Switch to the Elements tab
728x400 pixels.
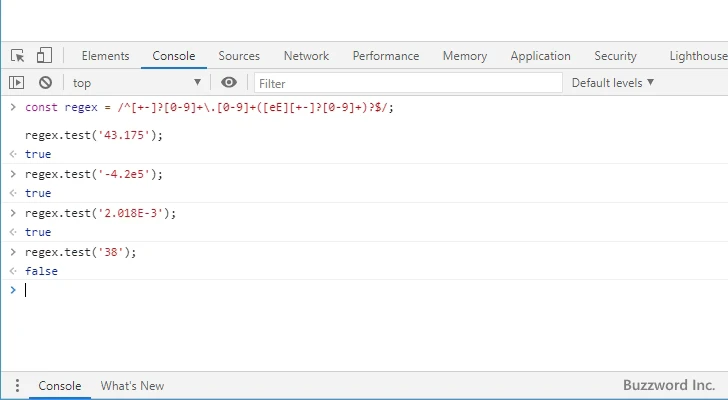[105, 56]
